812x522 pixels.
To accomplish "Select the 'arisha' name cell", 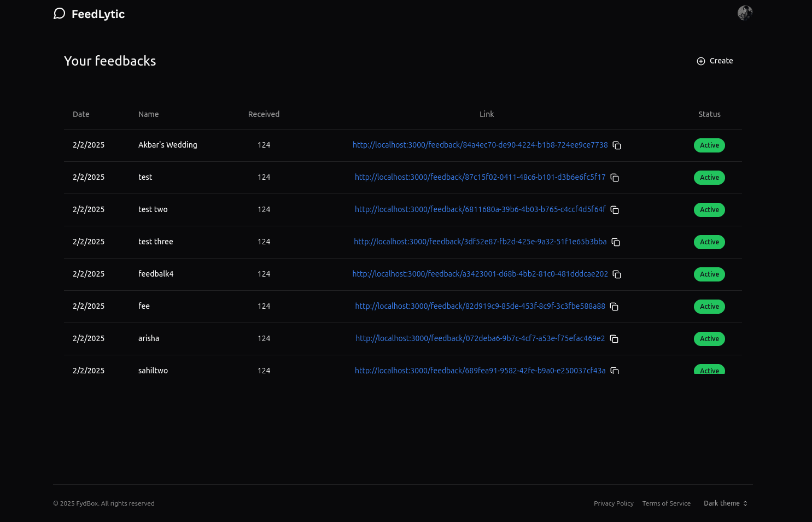I will pos(149,338).
